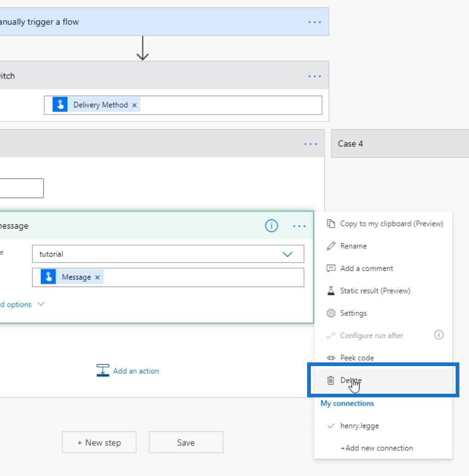
Task: Click the Case 4 header
Action: pos(400,143)
